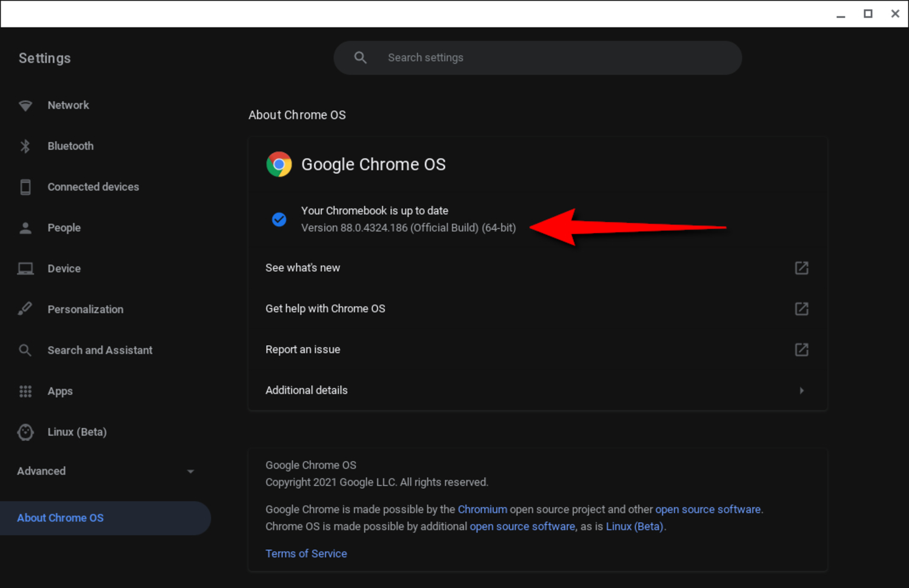909x588 pixels.
Task: Open Personalization settings
Action: tap(85, 309)
